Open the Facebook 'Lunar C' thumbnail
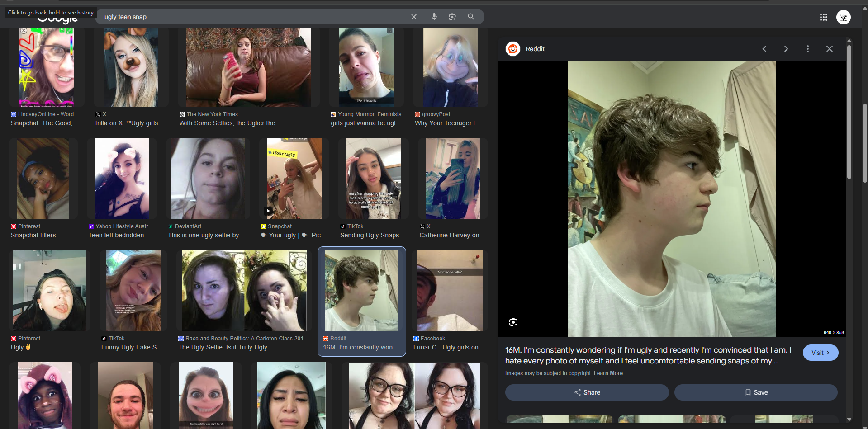 (450, 291)
